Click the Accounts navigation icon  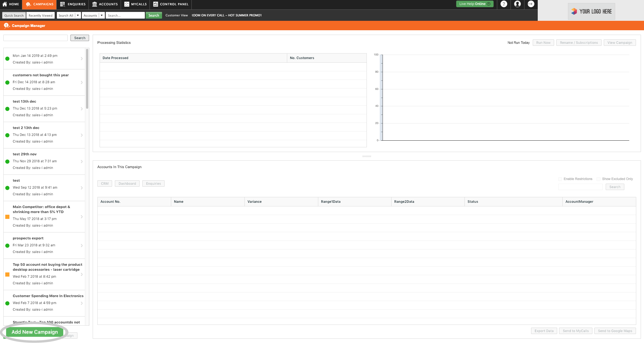click(x=95, y=4)
